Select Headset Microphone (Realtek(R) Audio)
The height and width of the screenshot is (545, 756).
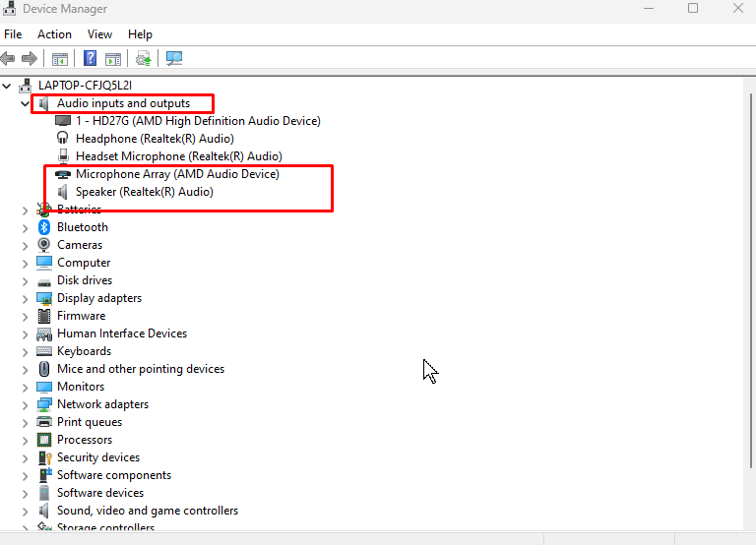click(x=178, y=156)
